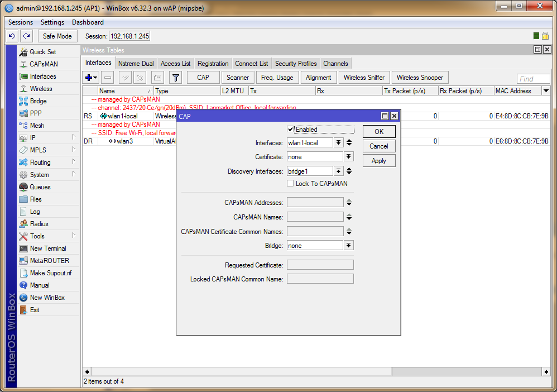Expand the Bridge dropdown in CAP dialog
Image resolution: width=557 pixels, height=392 pixels.
point(348,245)
